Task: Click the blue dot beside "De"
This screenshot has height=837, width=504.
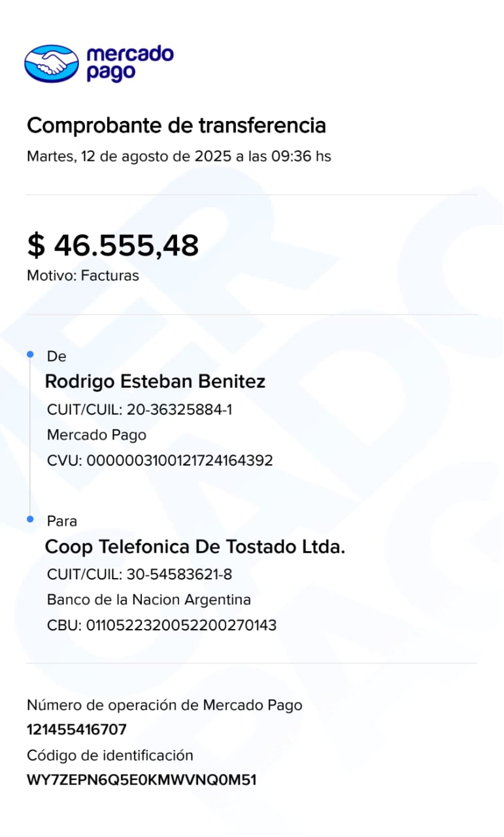Action: click(x=30, y=354)
